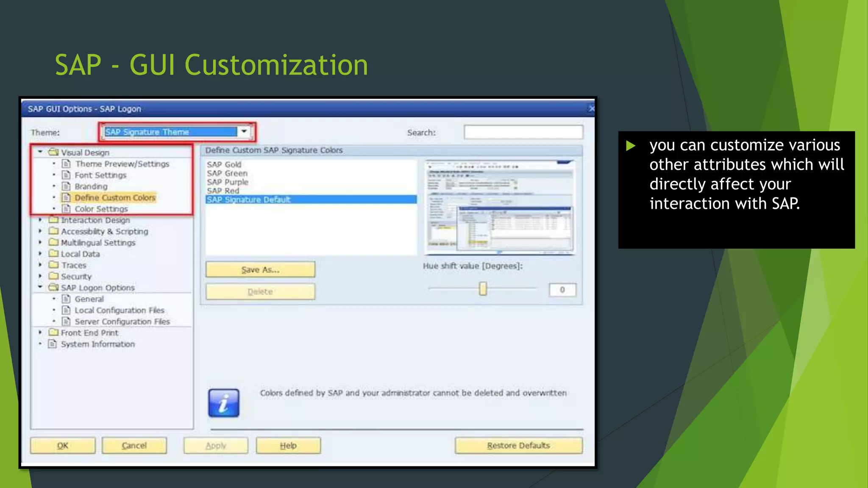Click Local Configuration Files page icon
This screenshot has height=488, width=868.
(66, 310)
